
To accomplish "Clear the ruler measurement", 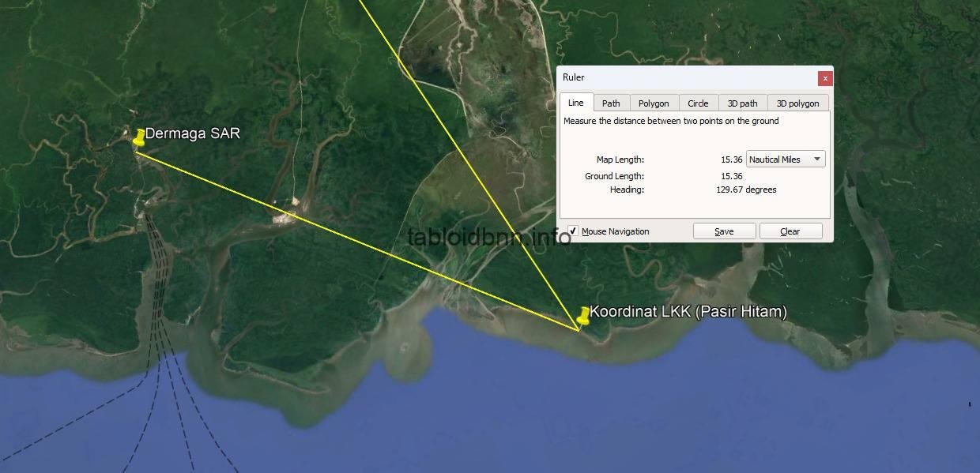I will [790, 231].
